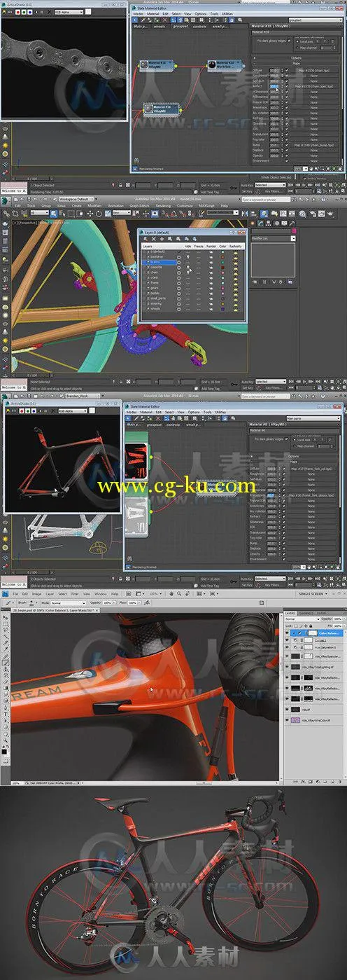Select the Eyedropper tool in Photoshop
The image size is (347, 980).
click(x=6, y=649)
